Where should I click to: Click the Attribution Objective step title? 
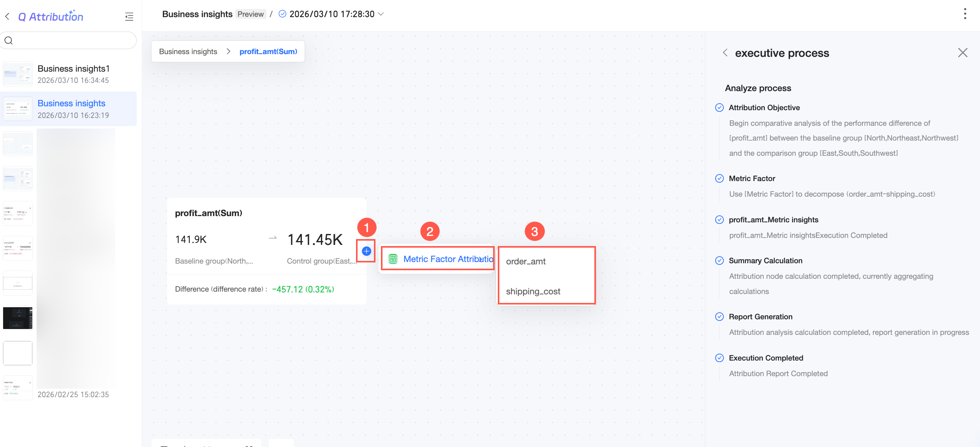click(764, 107)
